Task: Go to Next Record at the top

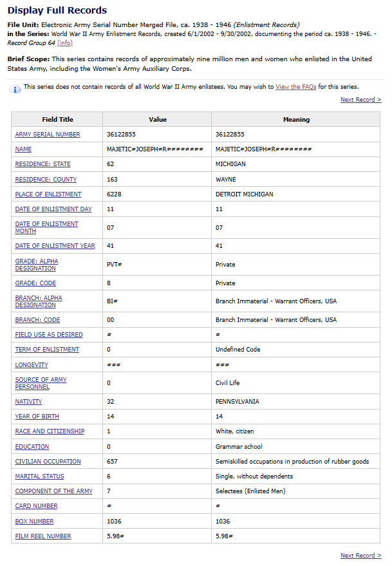Action: pyautogui.click(x=360, y=100)
